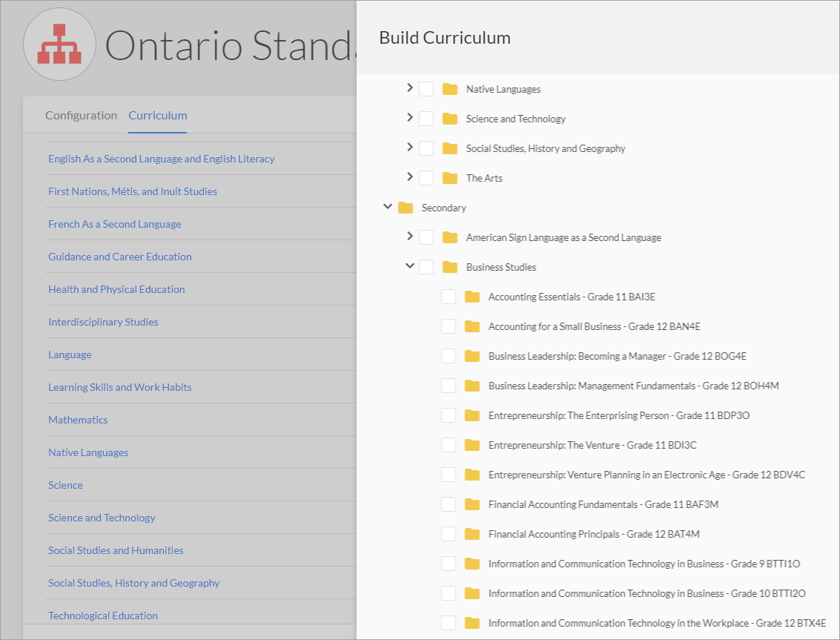
Task: Check the Becoming a Manager BOG4E checkbox
Action: (x=449, y=356)
